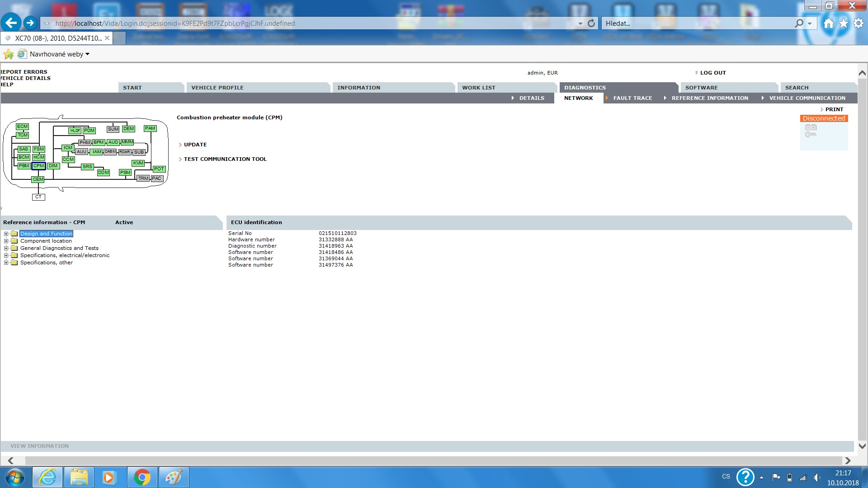This screenshot has width=868, height=488.
Task: Select the SRS module box
Action: (x=87, y=167)
